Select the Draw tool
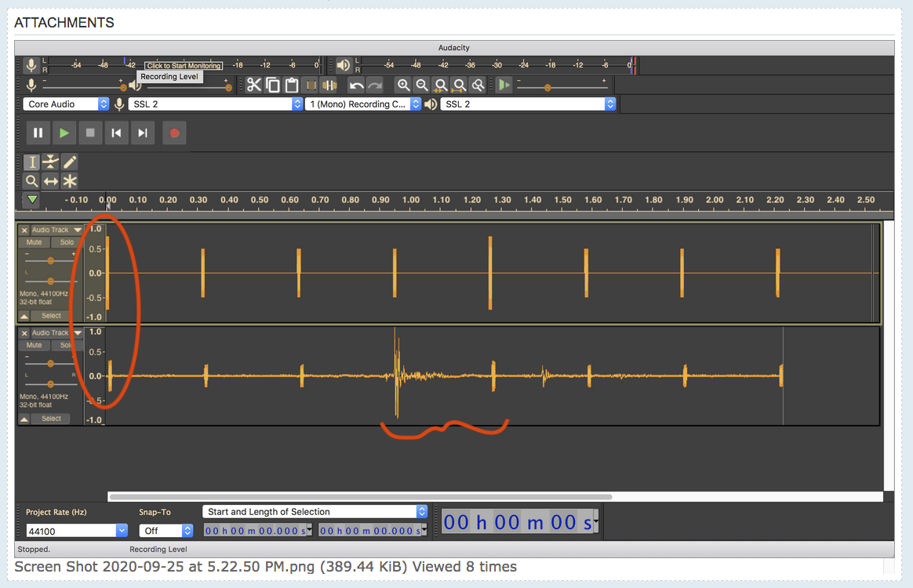Viewport: 913px width, 588px height. coord(69,162)
